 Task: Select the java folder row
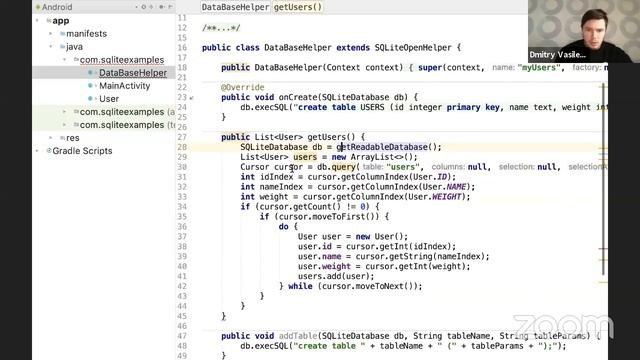click(x=104, y=47)
